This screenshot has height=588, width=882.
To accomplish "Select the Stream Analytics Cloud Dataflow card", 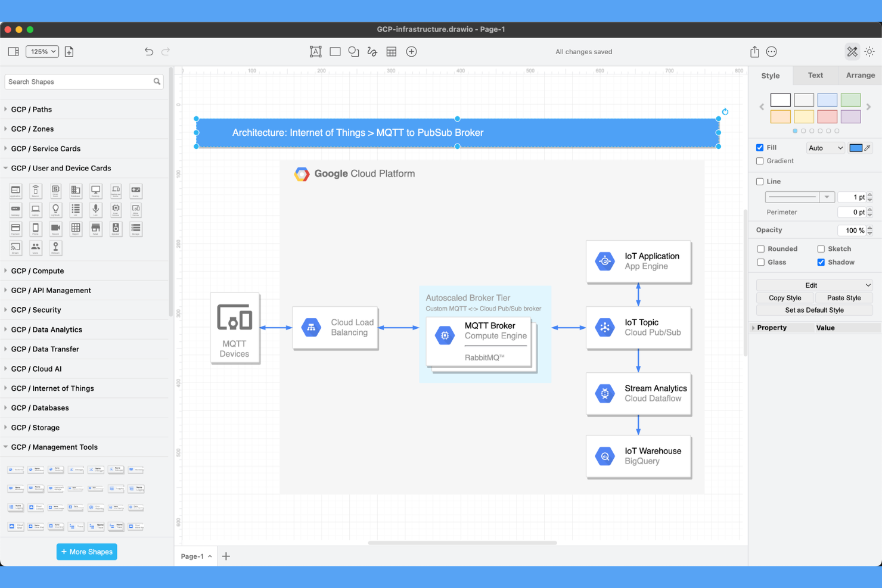I will [638, 394].
